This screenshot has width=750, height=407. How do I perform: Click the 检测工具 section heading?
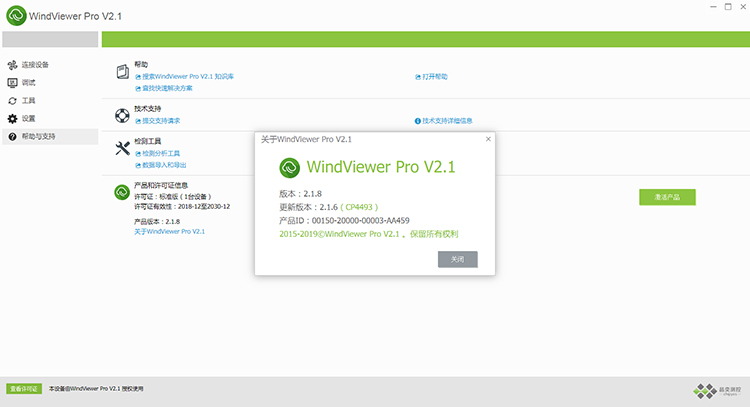147,141
